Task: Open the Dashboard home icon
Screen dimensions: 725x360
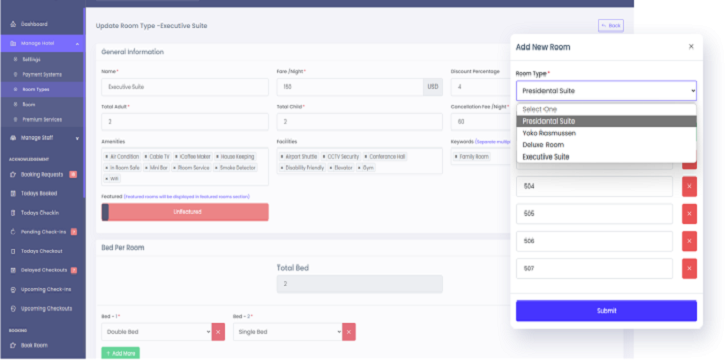Action: pyautogui.click(x=13, y=24)
